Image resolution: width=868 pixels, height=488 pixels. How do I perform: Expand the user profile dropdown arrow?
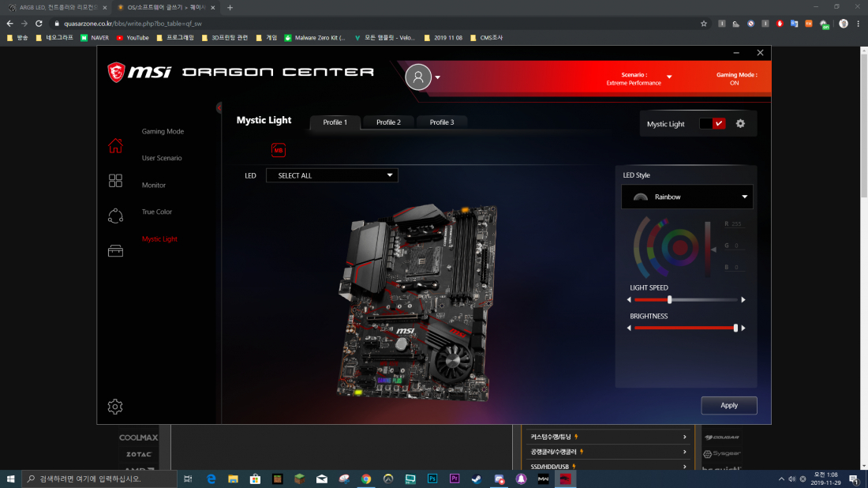click(437, 77)
